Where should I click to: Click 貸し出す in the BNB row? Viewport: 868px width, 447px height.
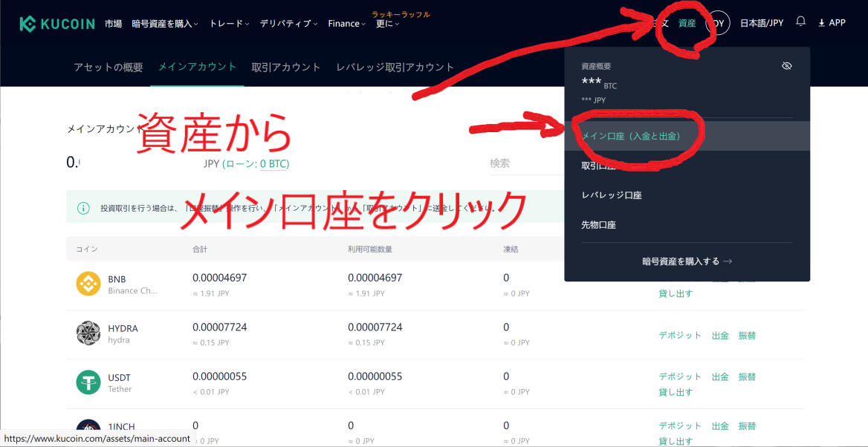click(676, 293)
